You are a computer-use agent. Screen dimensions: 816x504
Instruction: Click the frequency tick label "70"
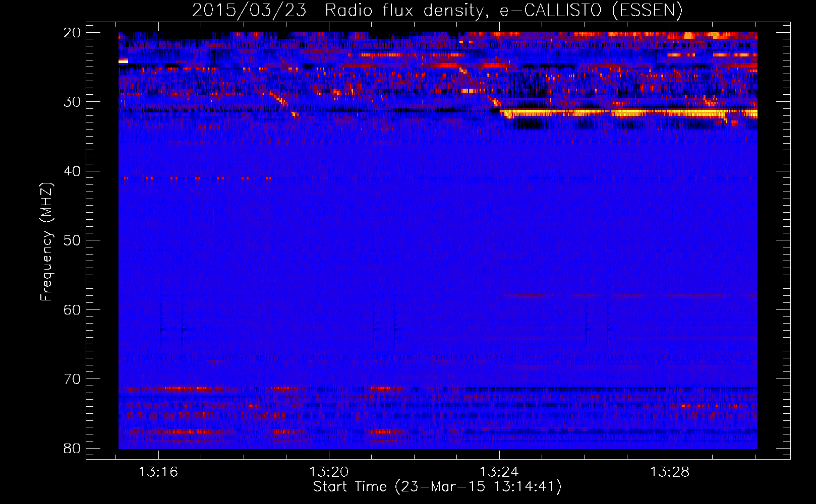(73, 379)
